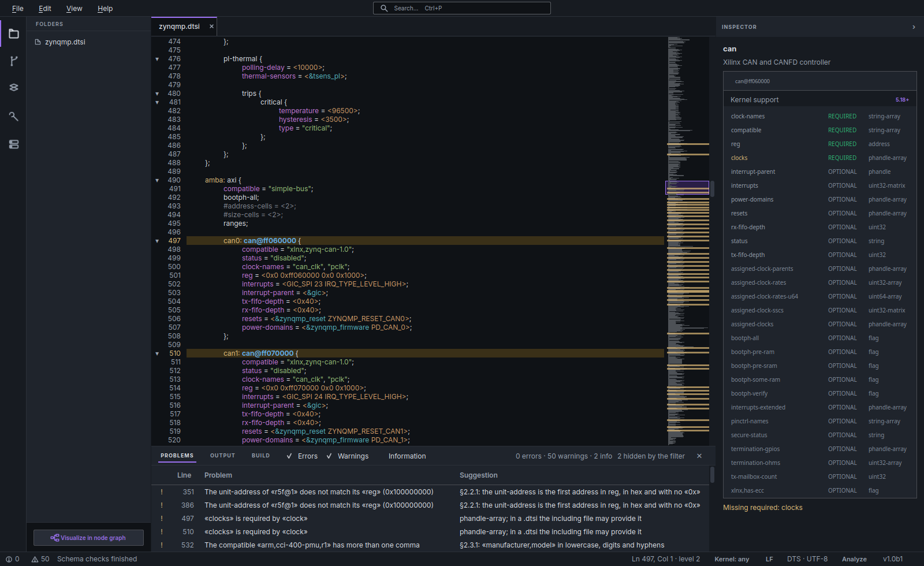Open the branch/source control sidebar icon
924x566 pixels.
point(14,61)
